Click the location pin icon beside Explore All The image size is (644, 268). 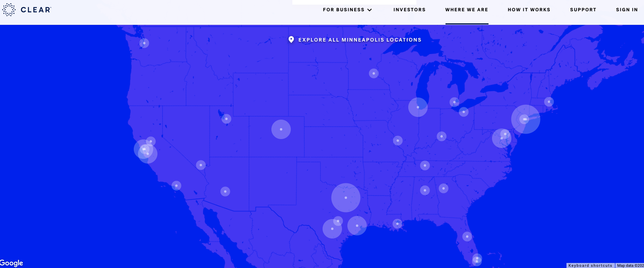(x=291, y=40)
